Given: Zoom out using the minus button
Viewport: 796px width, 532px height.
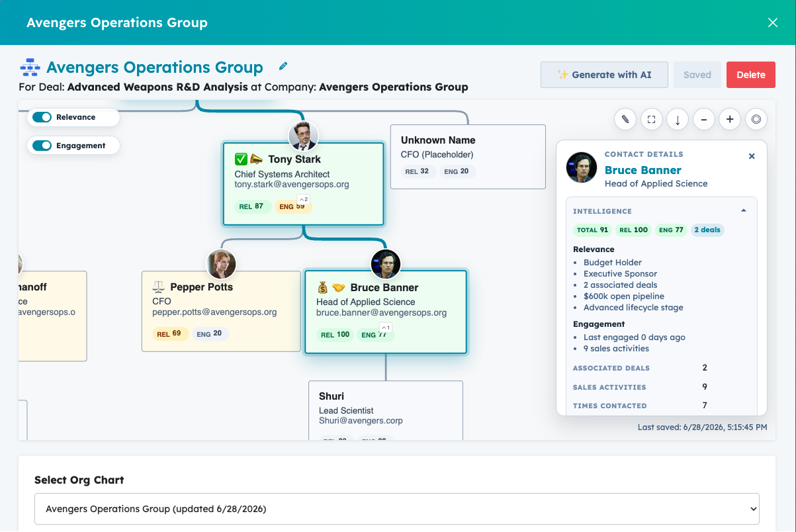Looking at the screenshot, I should [703, 120].
